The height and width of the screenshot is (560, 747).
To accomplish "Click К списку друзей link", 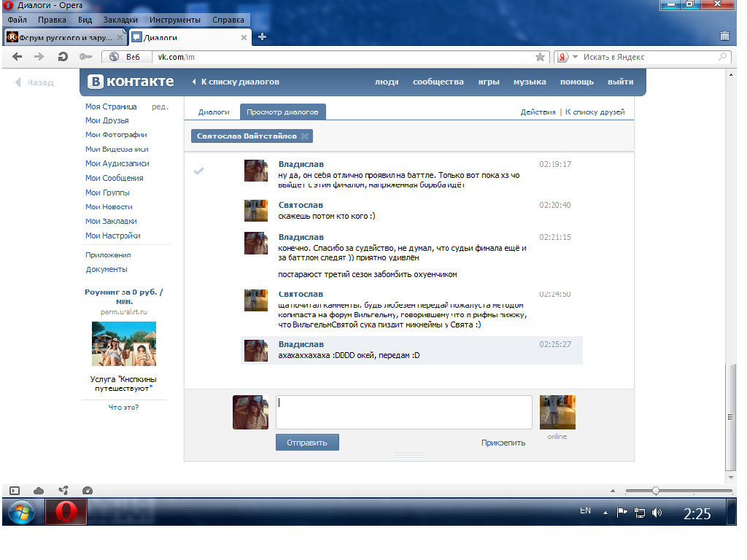I will [595, 112].
